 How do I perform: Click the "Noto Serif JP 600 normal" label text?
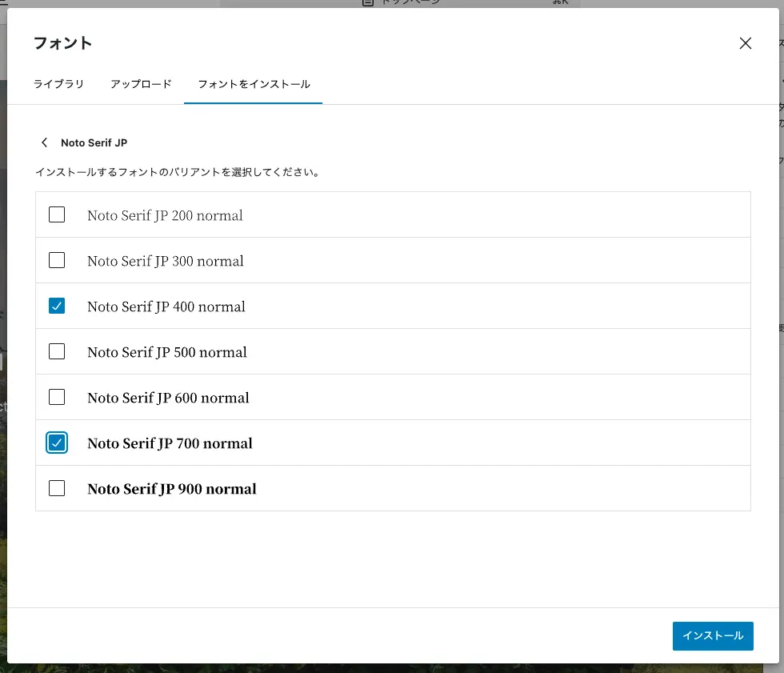click(168, 398)
